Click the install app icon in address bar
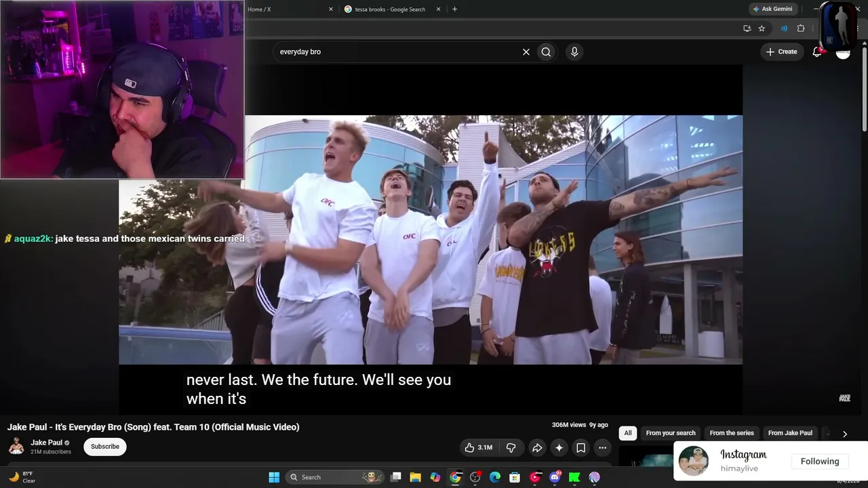Image resolution: width=868 pixels, height=488 pixels. [x=747, y=28]
